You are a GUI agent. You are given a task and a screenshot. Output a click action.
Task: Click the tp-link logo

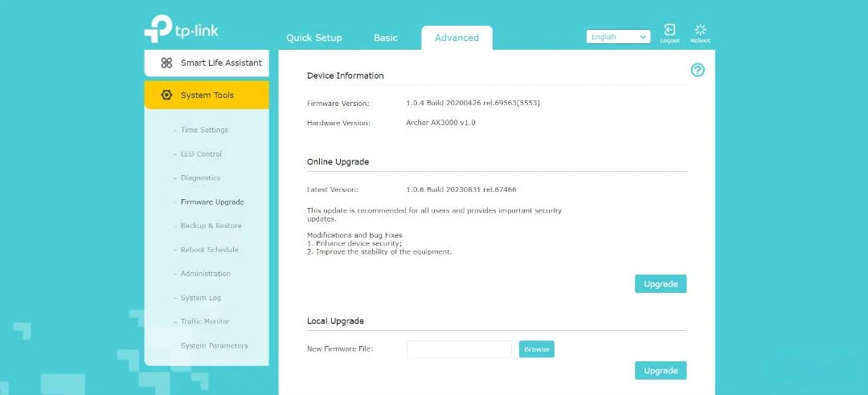(x=182, y=28)
